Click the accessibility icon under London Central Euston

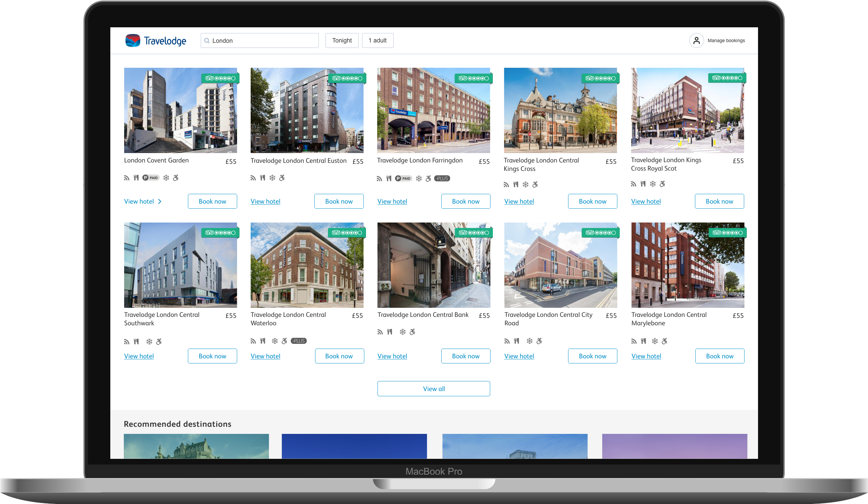point(282,178)
